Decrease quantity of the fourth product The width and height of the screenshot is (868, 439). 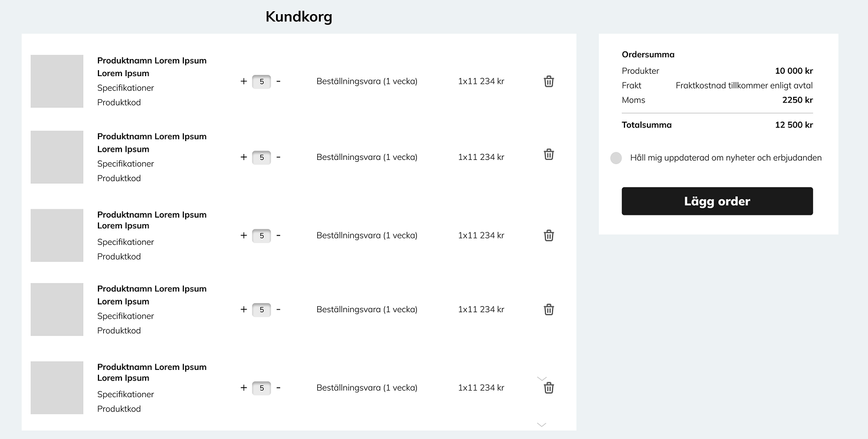tap(278, 309)
